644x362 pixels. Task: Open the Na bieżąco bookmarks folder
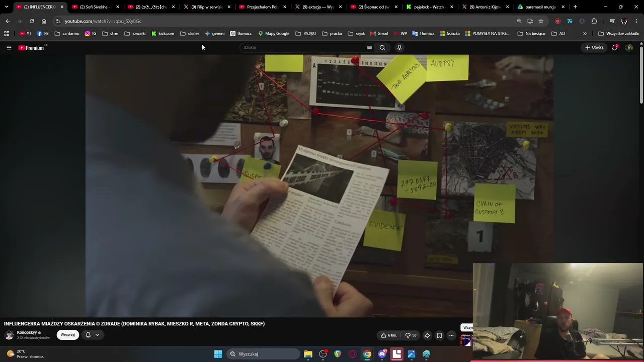coord(531,34)
